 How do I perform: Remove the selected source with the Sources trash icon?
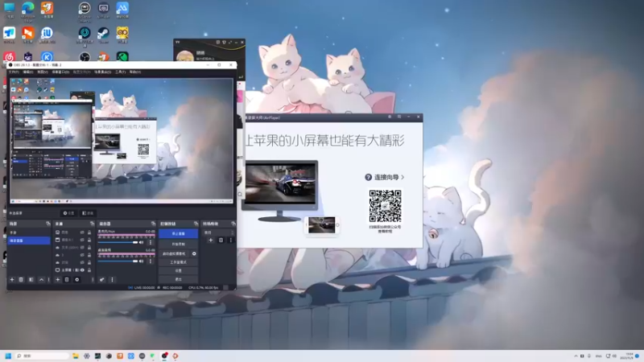tap(67, 279)
